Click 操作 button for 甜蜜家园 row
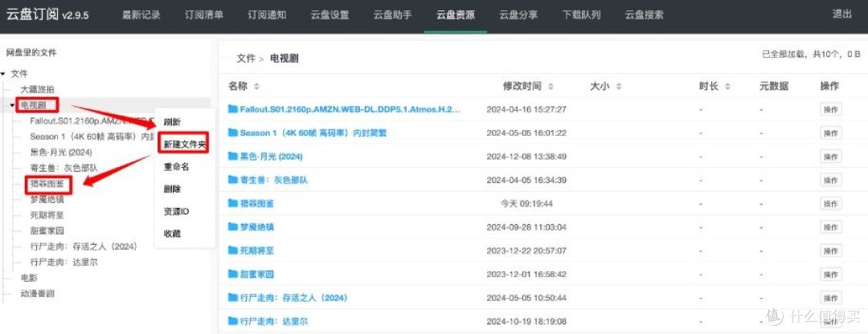Image resolution: width=868 pixels, height=334 pixels. click(x=831, y=275)
